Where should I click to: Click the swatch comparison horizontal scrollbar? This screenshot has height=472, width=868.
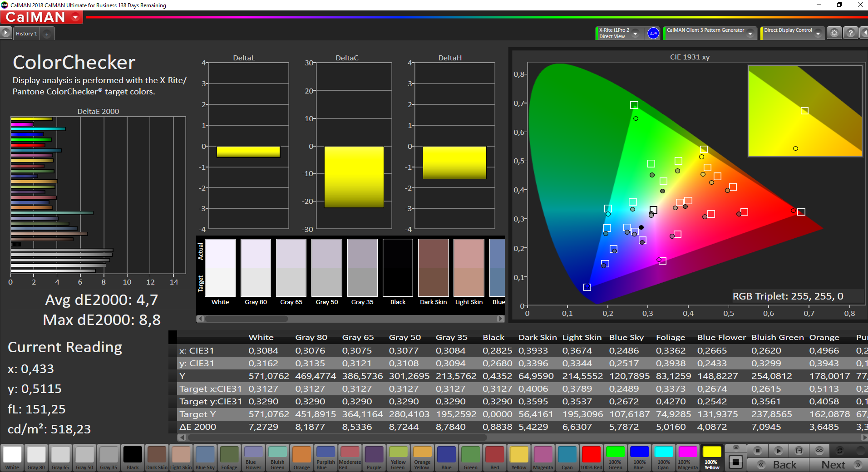(247, 319)
